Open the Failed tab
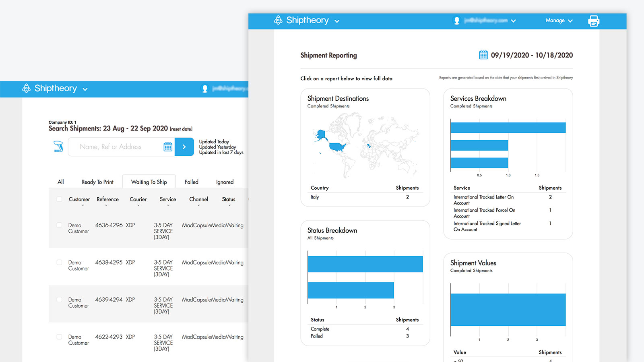This screenshot has width=644, height=362. coord(192,182)
